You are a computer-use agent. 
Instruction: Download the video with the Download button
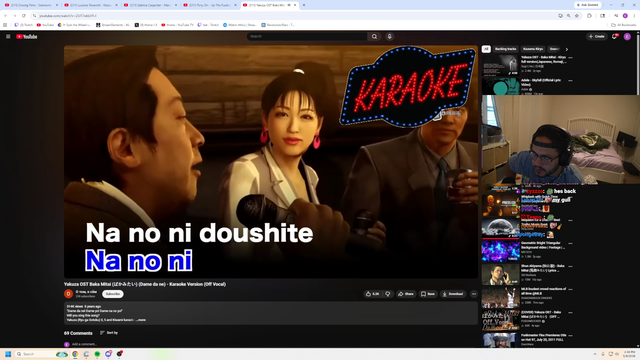tap(453, 294)
